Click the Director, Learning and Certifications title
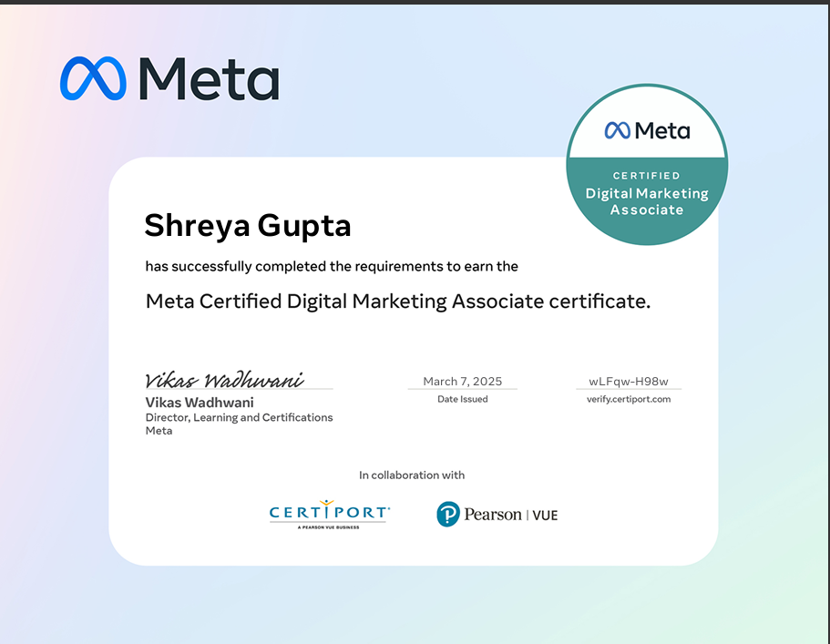Image resolution: width=830 pixels, height=644 pixels. coord(239,417)
